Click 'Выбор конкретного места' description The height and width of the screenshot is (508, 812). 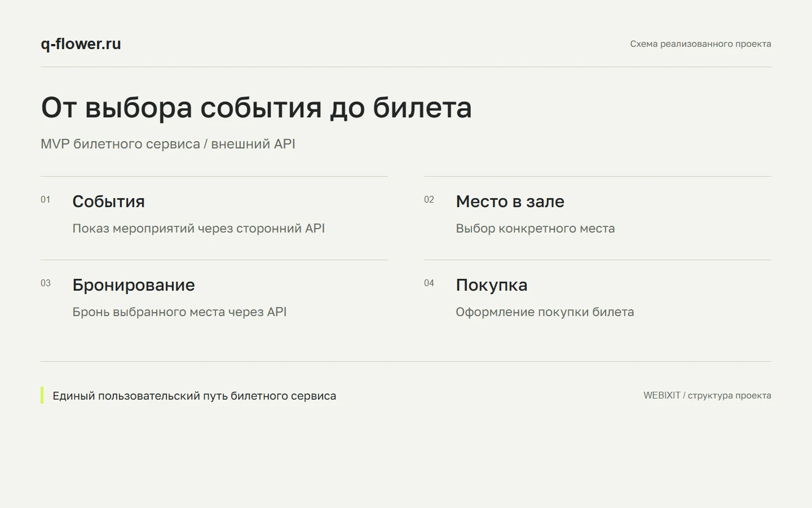[x=535, y=229]
